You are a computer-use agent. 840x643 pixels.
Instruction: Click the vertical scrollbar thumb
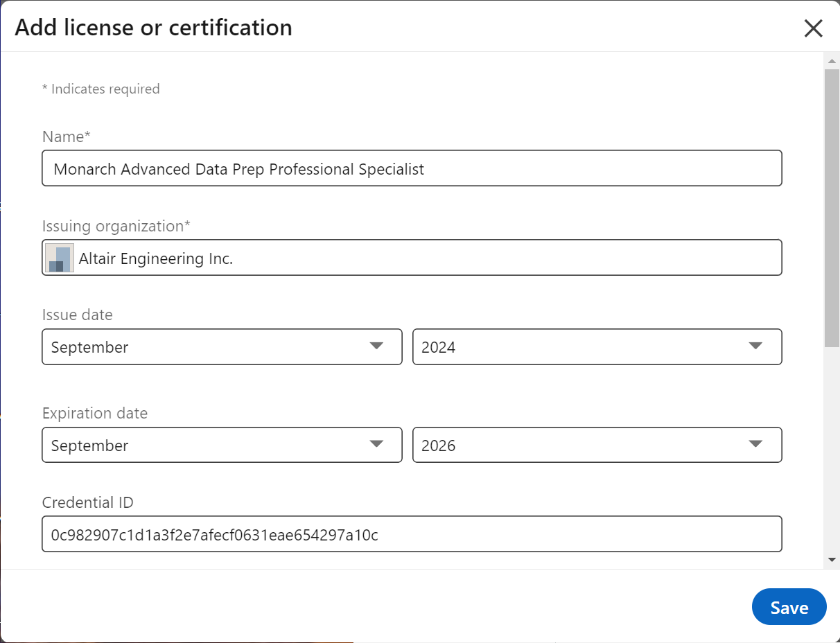coord(832,208)
